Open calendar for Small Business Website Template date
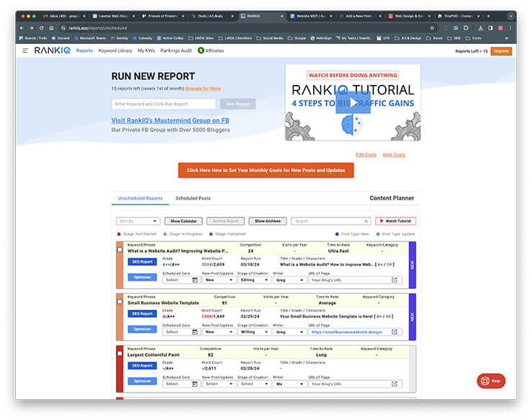Image resolution: width=532 pixels, height=420 pixels. coord(195,332)
